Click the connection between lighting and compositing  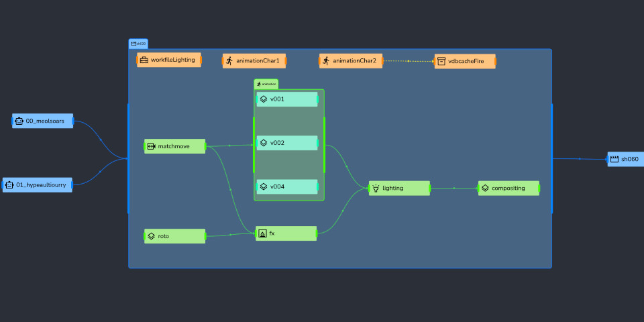coord(454,189)
